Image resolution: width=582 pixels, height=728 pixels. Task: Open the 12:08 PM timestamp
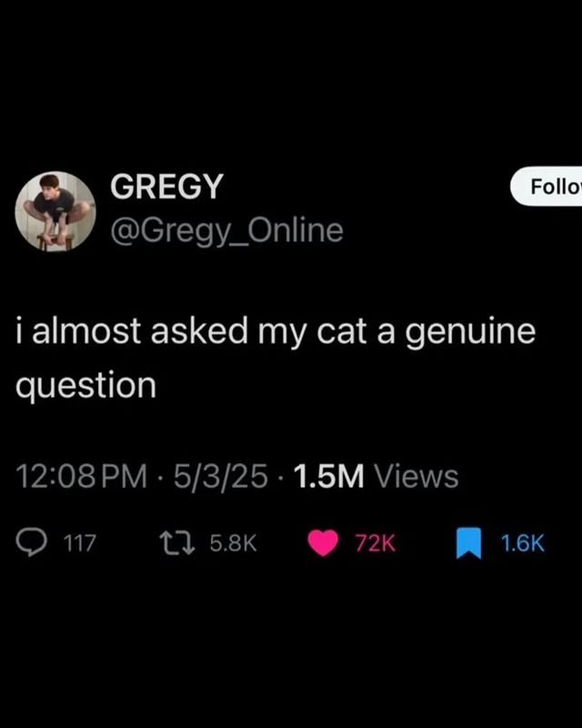pyautogui.click(x=81, y=476)
